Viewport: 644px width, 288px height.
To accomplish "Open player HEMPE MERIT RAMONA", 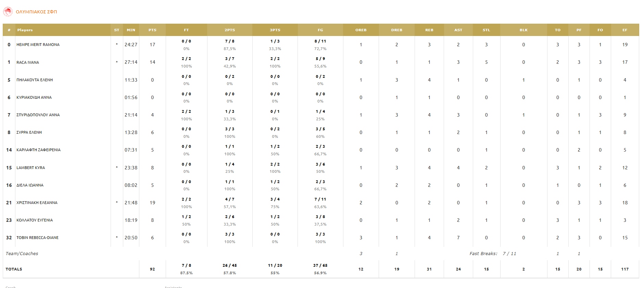I will [x=38, y=45].
